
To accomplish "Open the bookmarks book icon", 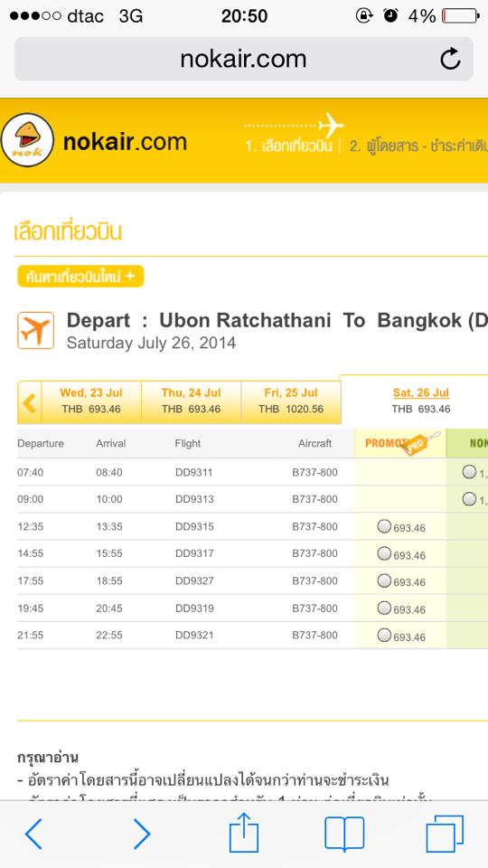I will coord(344,834).
